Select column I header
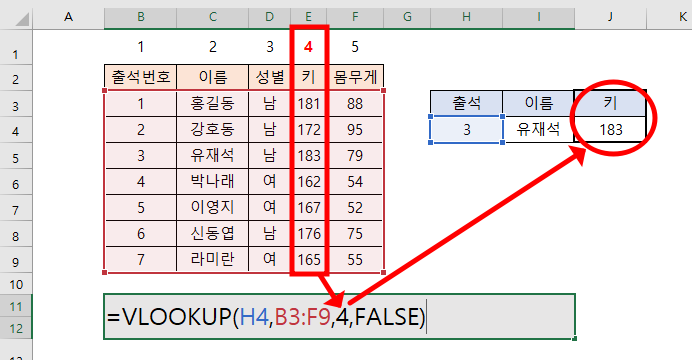692x360 pixels. pos(538,17)
